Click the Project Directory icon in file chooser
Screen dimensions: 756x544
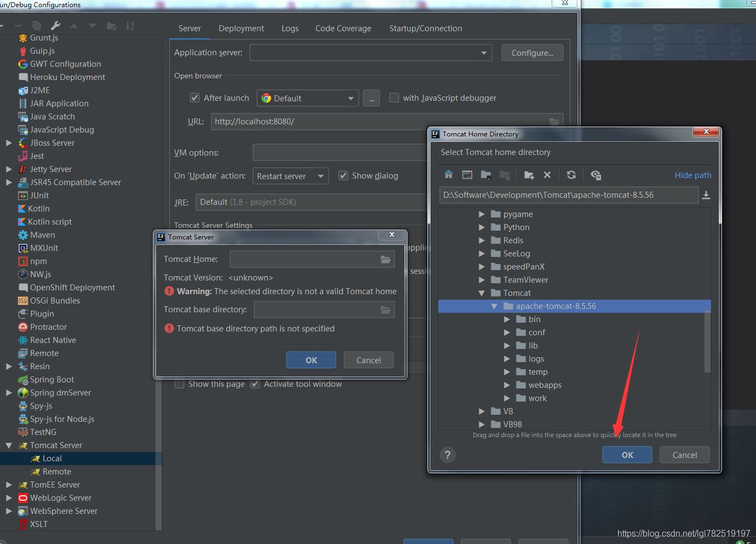[x=486, y=175]
